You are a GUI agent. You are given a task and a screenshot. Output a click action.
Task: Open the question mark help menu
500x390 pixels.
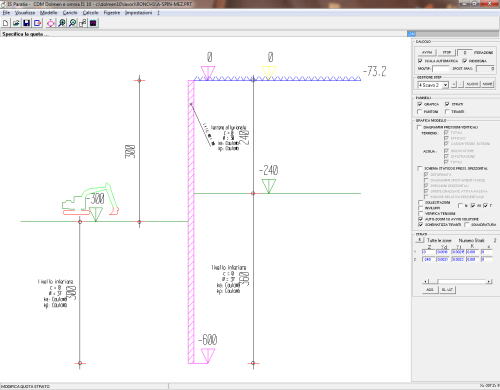pos(158,13)
